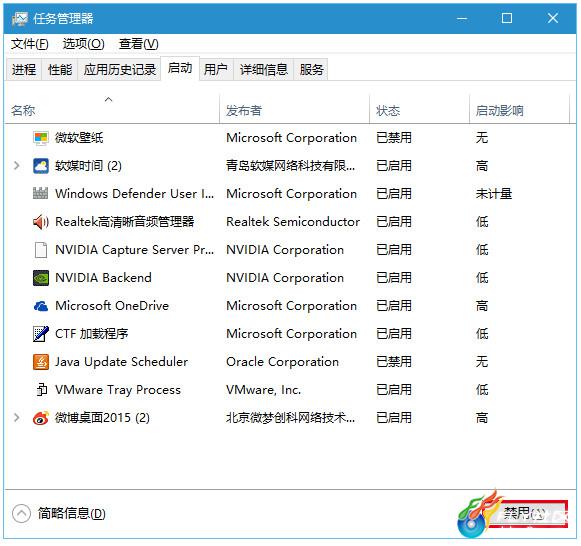Switch to the 应用历史记录 tab
This screenshot has height=546, width=581.
[x=120, y=69]
